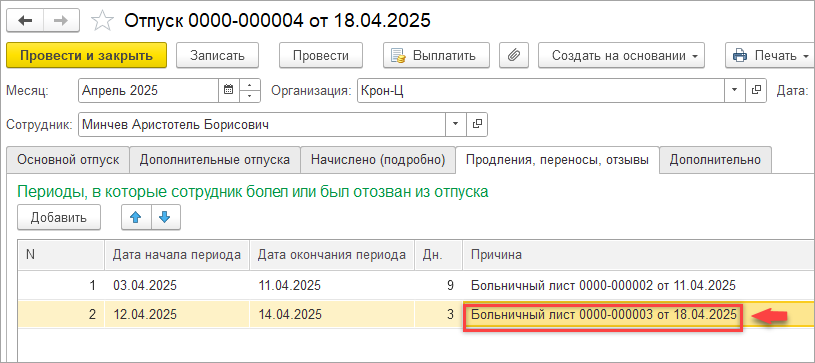Open the Начислено (подробно) tab
Screen dimensions: 815x363
[378, 160]
